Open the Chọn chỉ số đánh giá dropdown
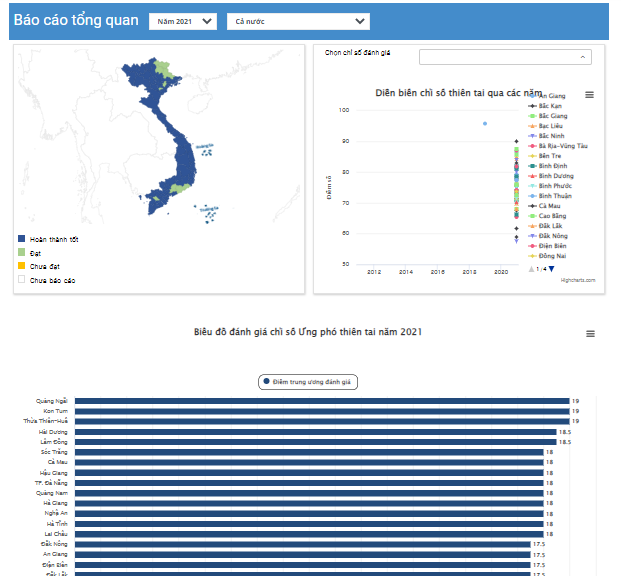 505,57
